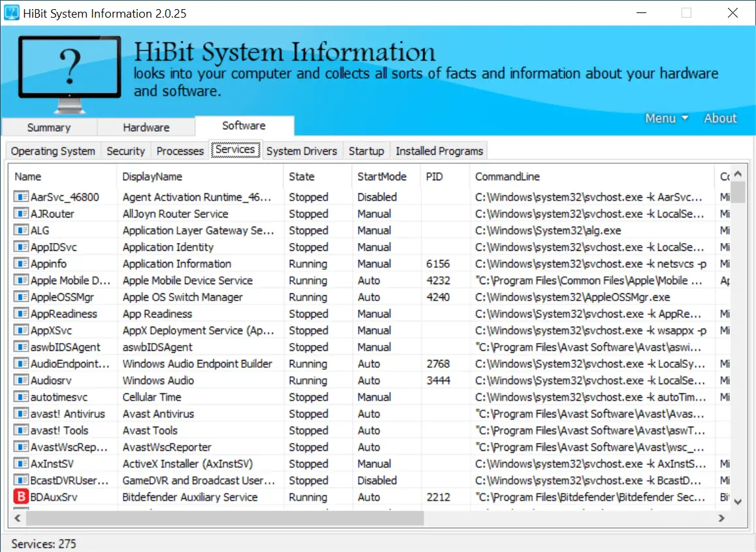
Task: Click the 'Services: 275' status bar text
Action: [44, 544]
